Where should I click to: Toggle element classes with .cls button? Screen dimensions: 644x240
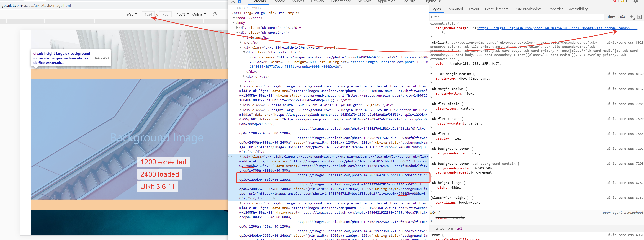[622, 17]
